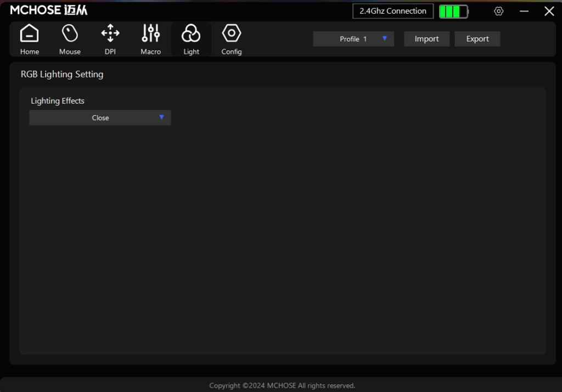Click the blue arrow in Lighting Effects box

pos(161,117)
